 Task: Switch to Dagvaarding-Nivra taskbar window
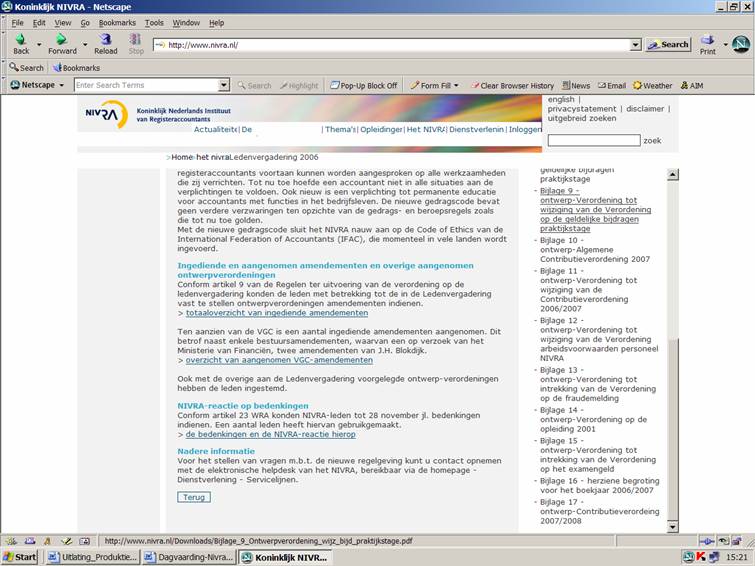pyautogui.click(x=189, y=557)
